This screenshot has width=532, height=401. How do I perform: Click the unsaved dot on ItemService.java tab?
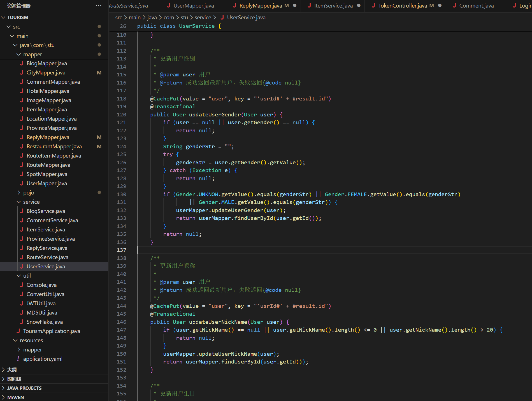tap(359, 6)
